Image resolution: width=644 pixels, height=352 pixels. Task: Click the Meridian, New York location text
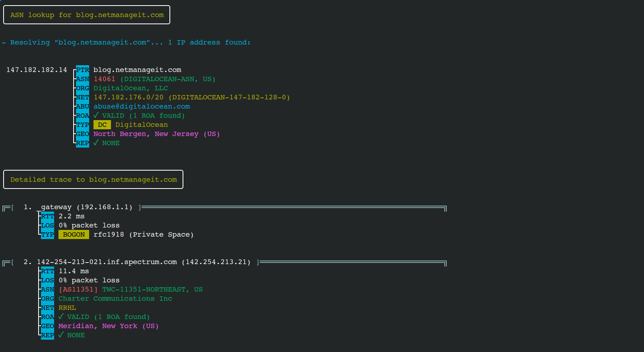tap(108, 326)
